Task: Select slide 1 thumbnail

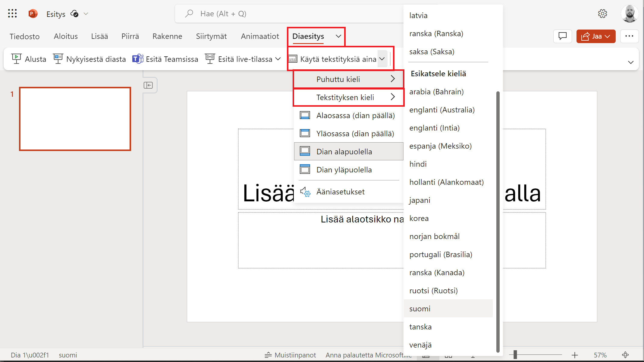Action: pyautogui.click(x=75, y=119)
